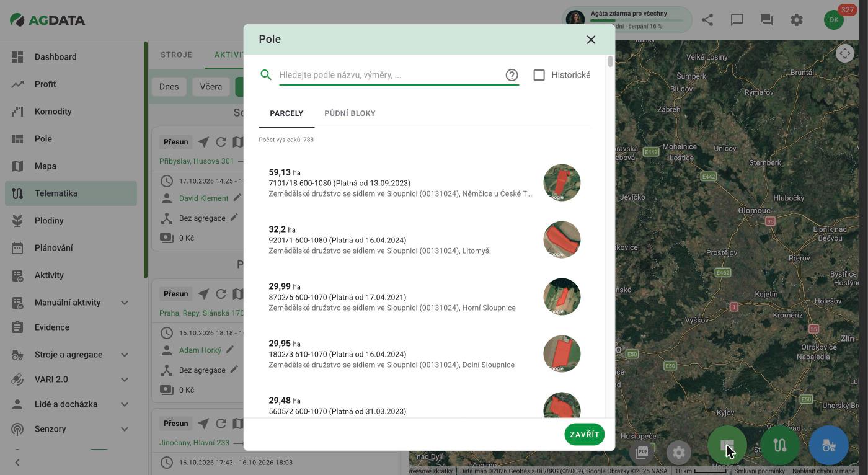This screenshot has width=868, height=475.
Task: Edit driver Adam Horký pencil icon
Action: [x=230, y=350]
